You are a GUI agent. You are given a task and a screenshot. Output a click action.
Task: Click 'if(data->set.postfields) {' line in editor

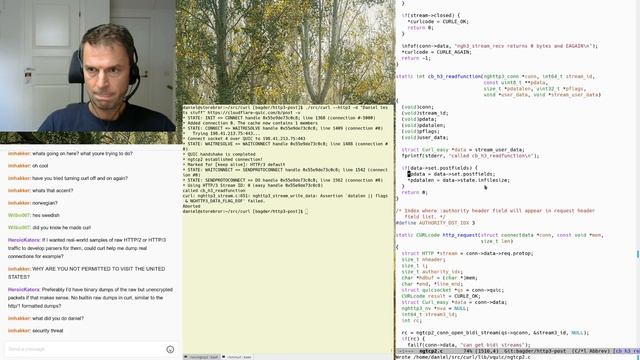pos(440,168)
